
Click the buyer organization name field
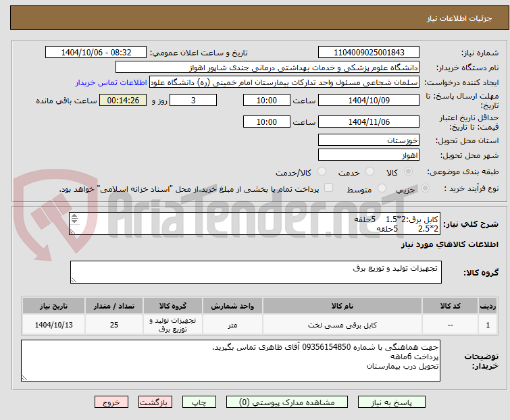point(267,68)
